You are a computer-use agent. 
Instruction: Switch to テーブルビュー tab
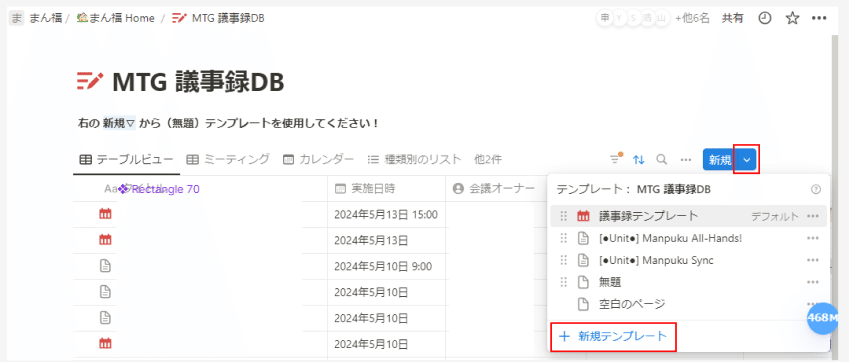coord(126,159)
